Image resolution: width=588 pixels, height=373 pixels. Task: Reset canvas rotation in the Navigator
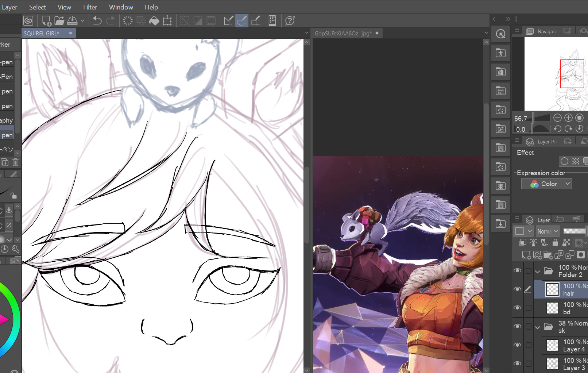click(x=579, y=129)
